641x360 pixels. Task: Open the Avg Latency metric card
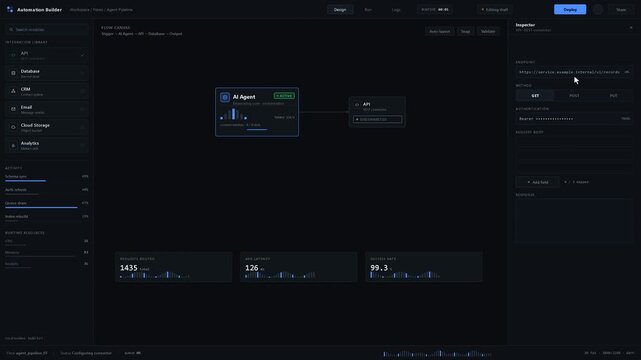tap(298, 267)
